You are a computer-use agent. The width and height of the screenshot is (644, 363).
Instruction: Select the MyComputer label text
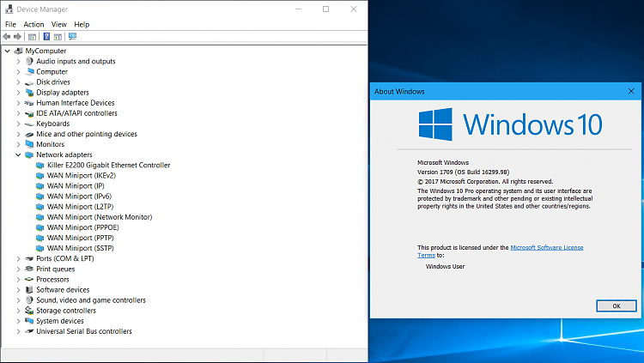[x=46, y=51]
